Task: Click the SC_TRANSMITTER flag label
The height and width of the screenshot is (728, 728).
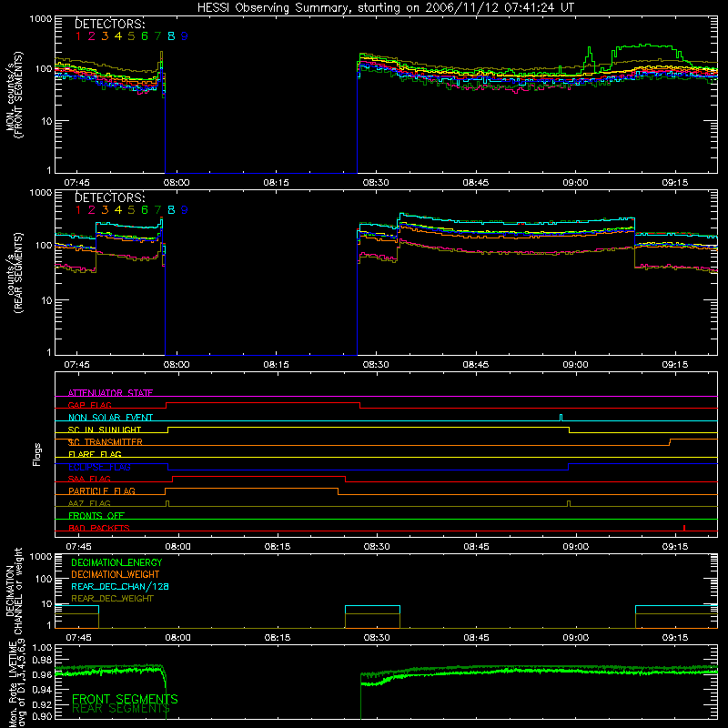Action: tap(106, 442)
